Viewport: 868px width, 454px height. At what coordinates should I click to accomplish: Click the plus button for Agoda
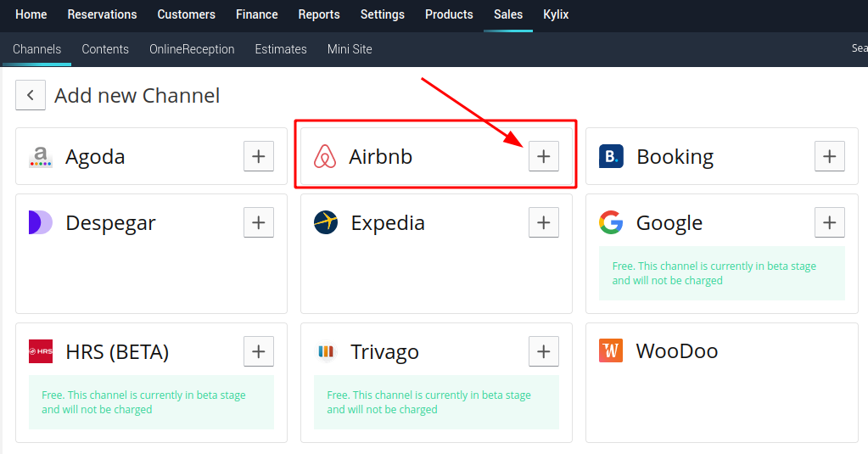(x=259, y=156)
